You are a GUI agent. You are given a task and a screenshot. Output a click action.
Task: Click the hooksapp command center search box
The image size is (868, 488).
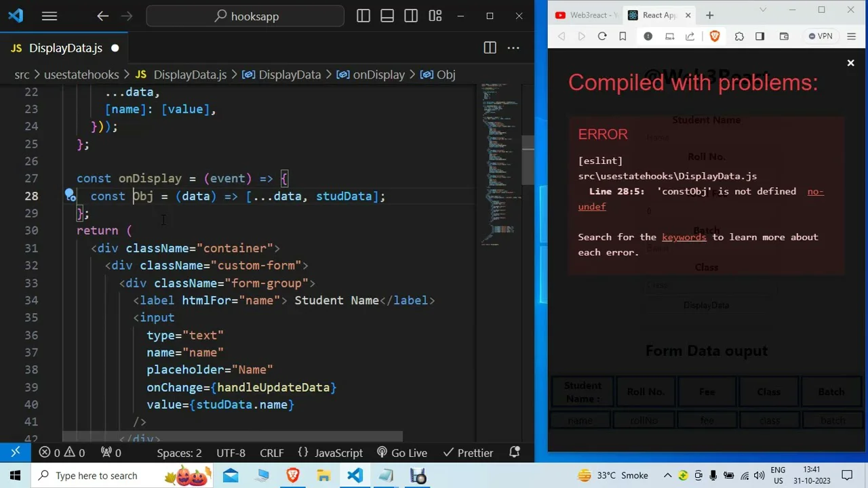[x=245, y=16]
